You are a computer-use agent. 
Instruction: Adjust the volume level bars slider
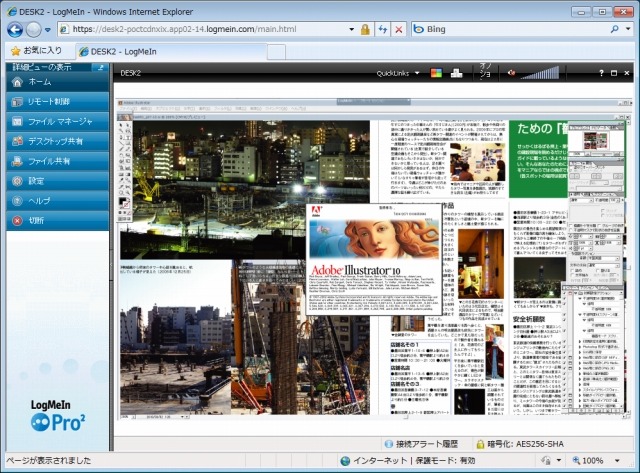tap(540, 73)
